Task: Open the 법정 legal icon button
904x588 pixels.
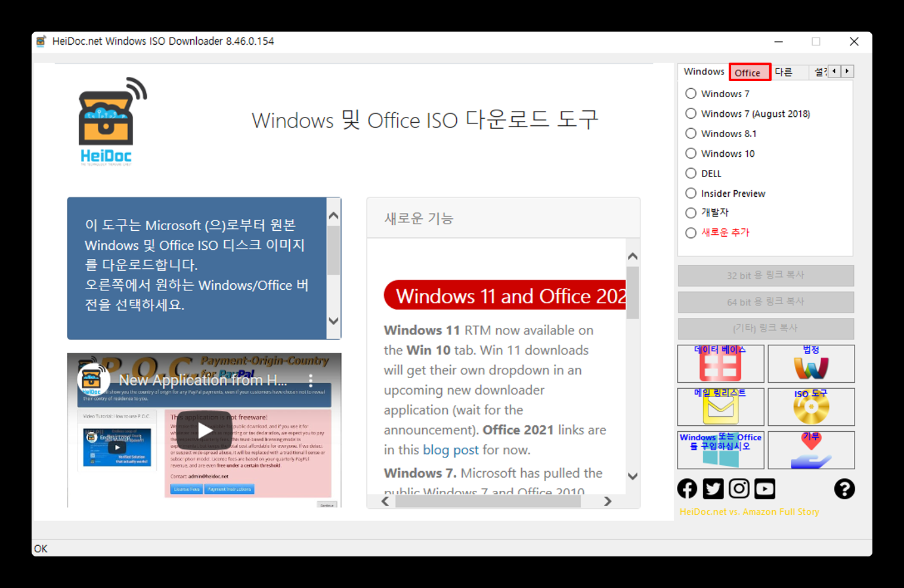Action: [x=811, y=364]
